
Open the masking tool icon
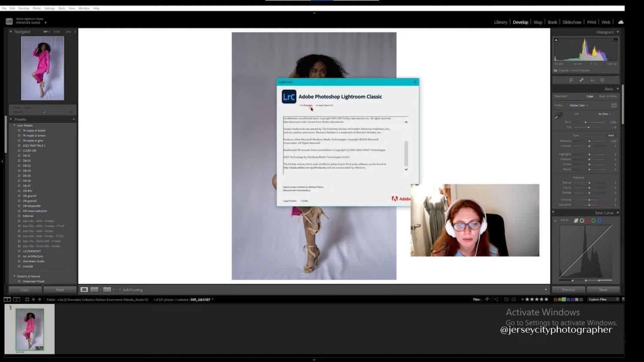(x=602, y=80)
